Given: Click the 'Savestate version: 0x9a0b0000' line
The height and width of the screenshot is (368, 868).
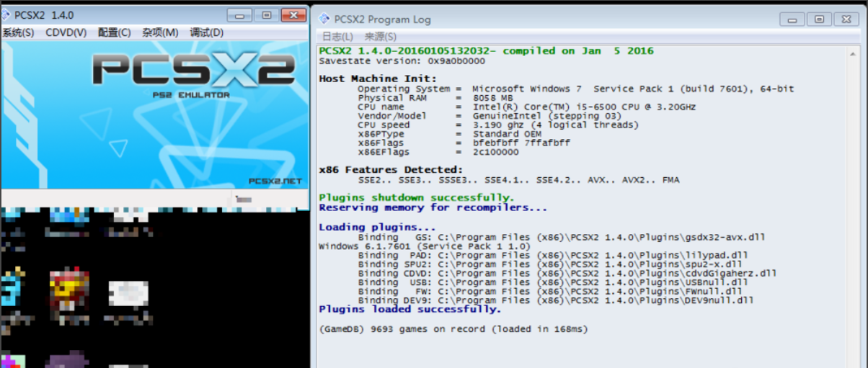Looking at the screenshot, I should pos(402,61).
